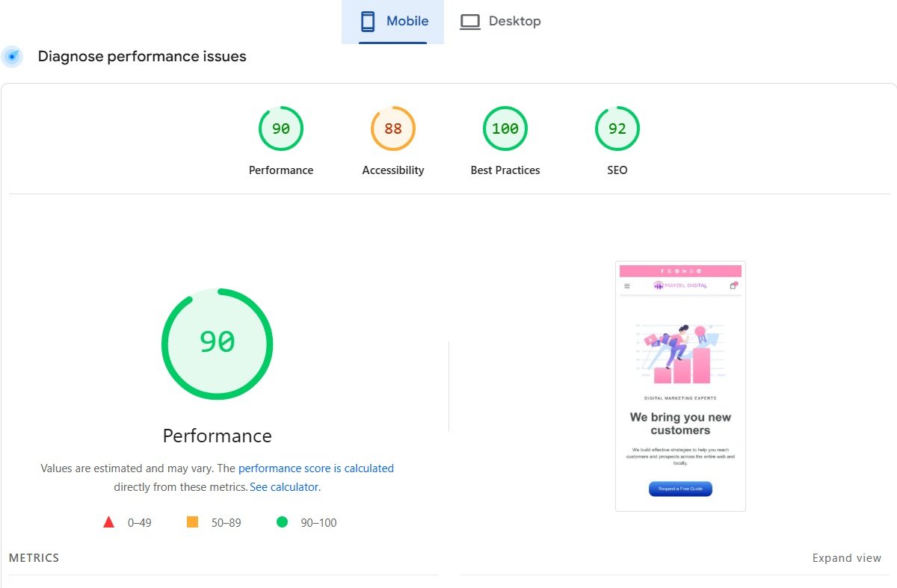The image size is (897, 588).
Task: Open the performance score is calculated link
Action: coord(315,468)
